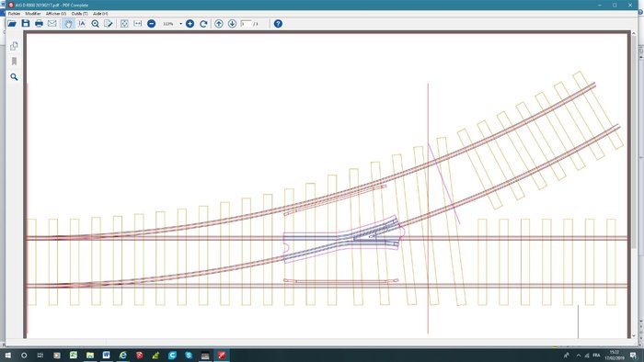
Task: Open the Outils menu
Action: (79, 14)
